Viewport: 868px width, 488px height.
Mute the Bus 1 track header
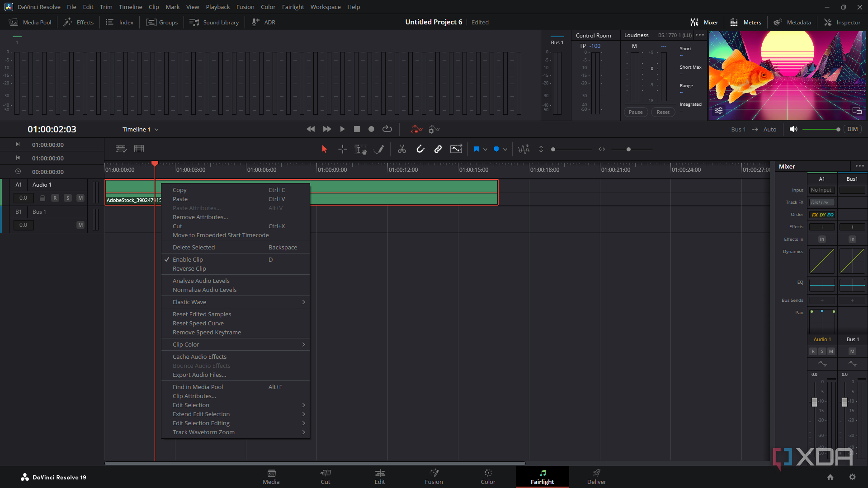point(80,225)
